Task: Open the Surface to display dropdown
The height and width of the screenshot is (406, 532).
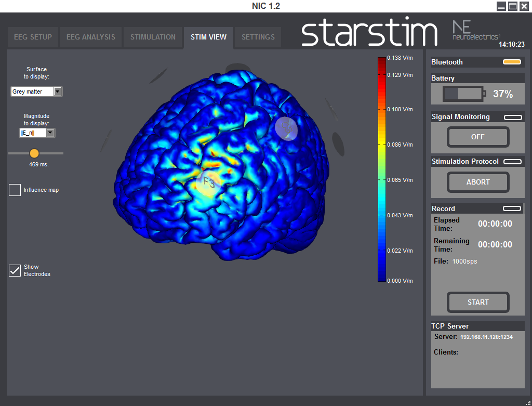Action: [58, 91]
